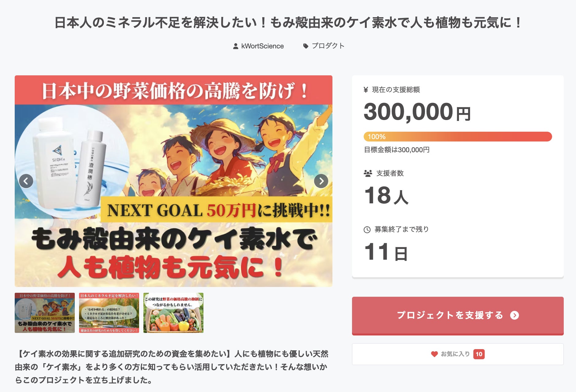This screenshot has width=576, height=392.
Task: Click the arrow icon in the support button
Action: (514, 315)
